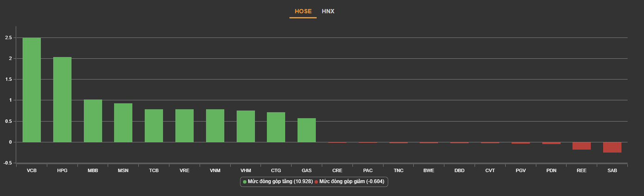Click the green CTG bar
Image resolution: width=644 pixels, height=196 pixels.
pos(276,127)
